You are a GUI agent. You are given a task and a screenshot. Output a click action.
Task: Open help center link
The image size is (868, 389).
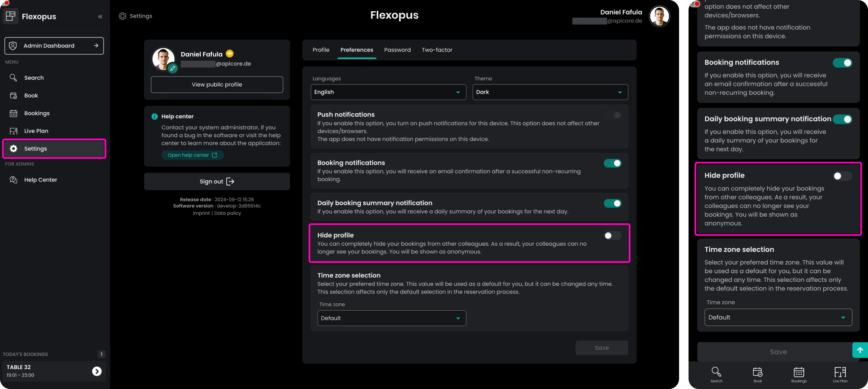[192, 155]
